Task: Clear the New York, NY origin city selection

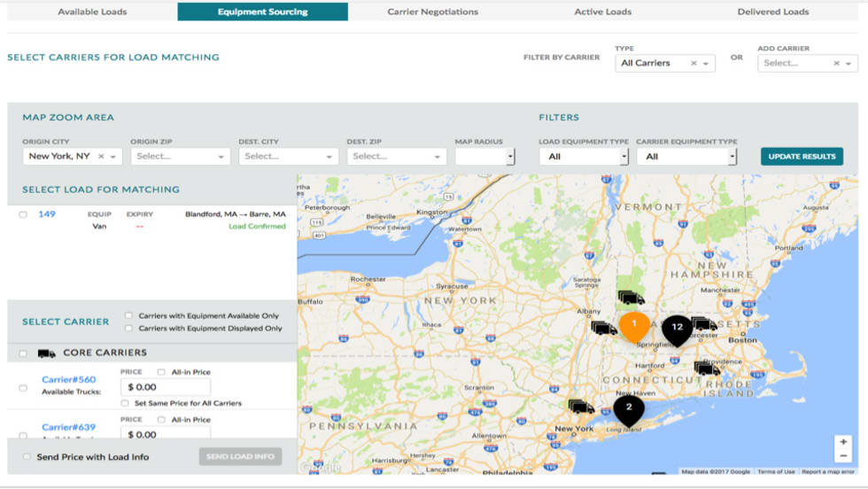Action: click(x=101, y=157)
